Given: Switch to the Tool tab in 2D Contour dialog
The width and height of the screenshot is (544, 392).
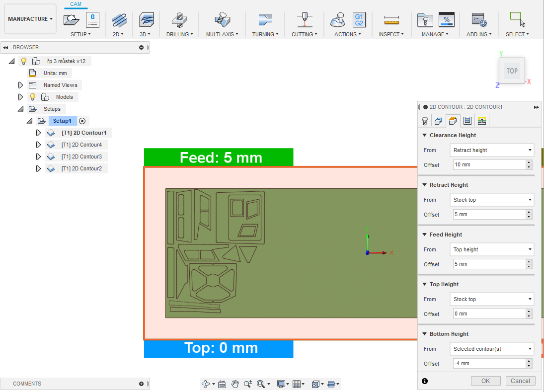Looking at the screenshot, I should [x=425, y=121].
